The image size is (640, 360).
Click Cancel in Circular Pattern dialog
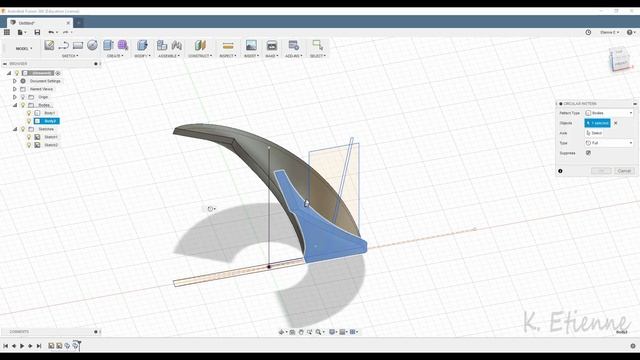[624, 171]
